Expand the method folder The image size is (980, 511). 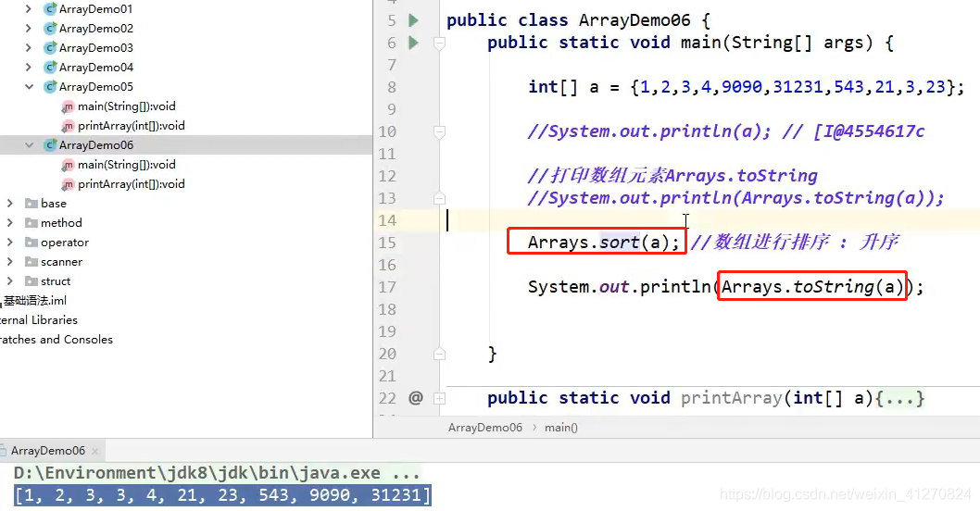pos(10,223)
